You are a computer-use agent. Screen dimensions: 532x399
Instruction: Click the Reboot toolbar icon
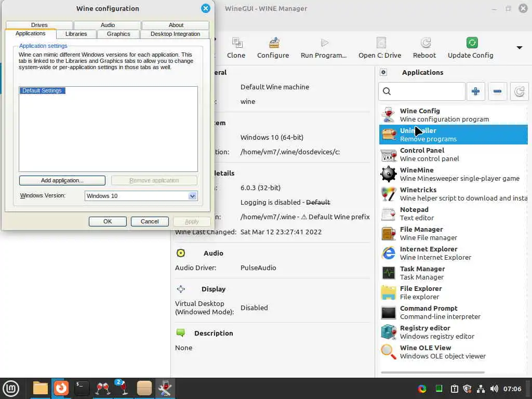425,43
